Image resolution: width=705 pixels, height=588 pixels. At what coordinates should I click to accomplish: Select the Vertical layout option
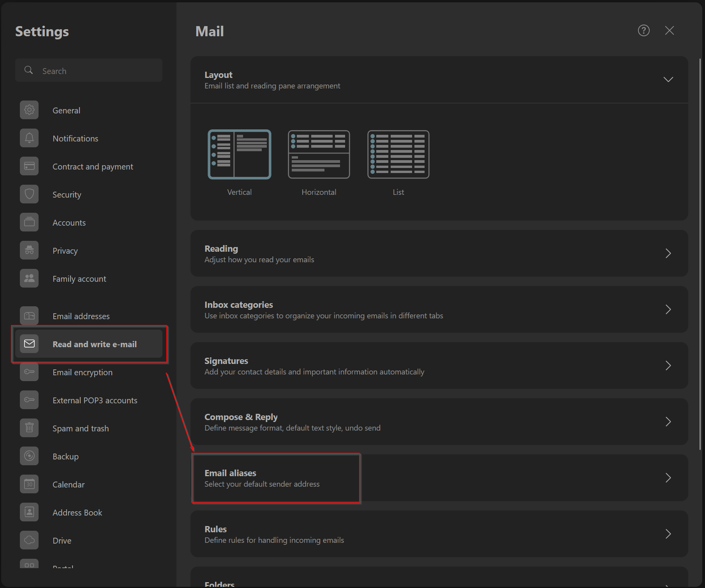[239, 155]
